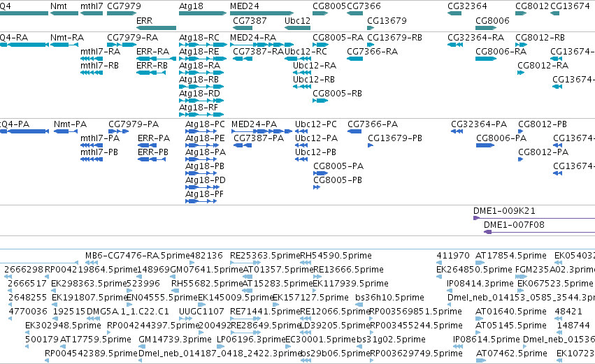This screenshot has width=595, height=364.
Task: Select the Atg18-RF transcript
Action: click(201, 115)
